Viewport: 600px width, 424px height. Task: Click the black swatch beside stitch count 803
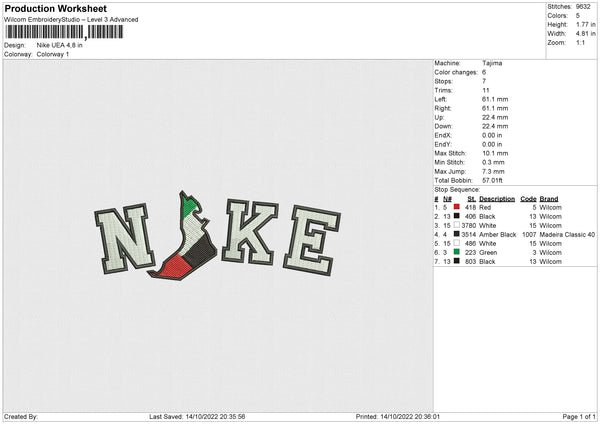tap(457, 261)
